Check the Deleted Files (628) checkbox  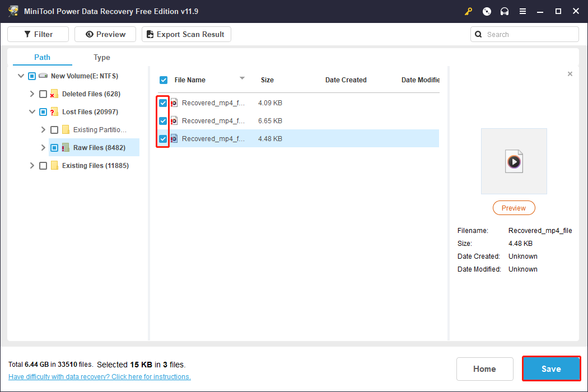pyautogui.click(x=43, y=94)
